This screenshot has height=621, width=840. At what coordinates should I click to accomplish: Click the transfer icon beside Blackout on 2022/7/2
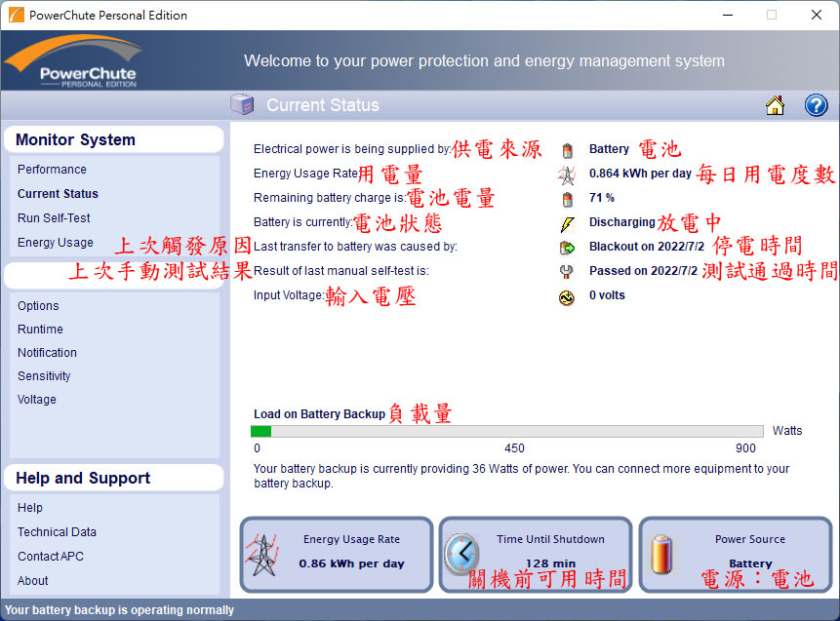point(567,248)
